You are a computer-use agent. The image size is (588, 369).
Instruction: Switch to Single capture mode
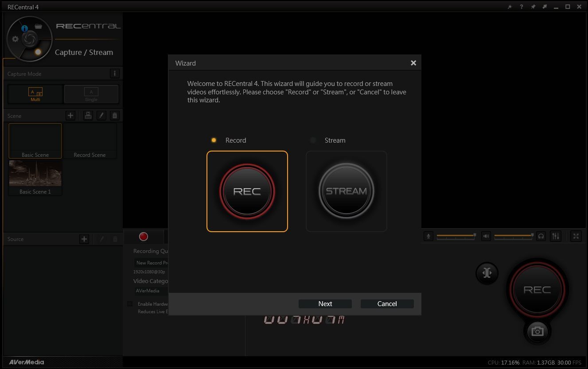91,94
